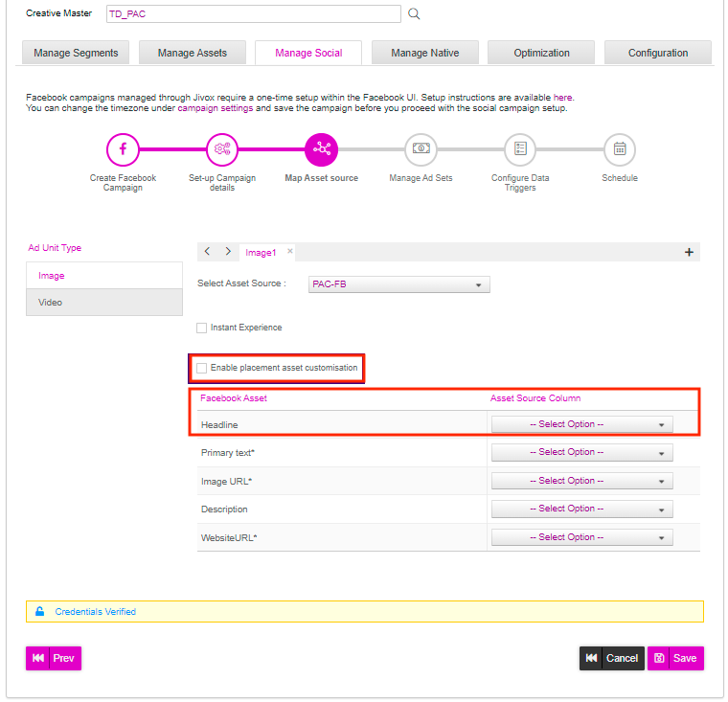Switch to the Manage Assets tab
This screenshot has height=702, width=728.
(193, 53)
